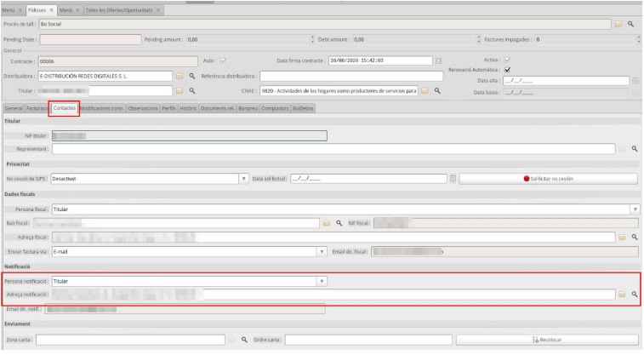This screenshot has height=355, width=644.
Task: Open calendar for Data sol·licitud
Action: [x=453, y=178]
